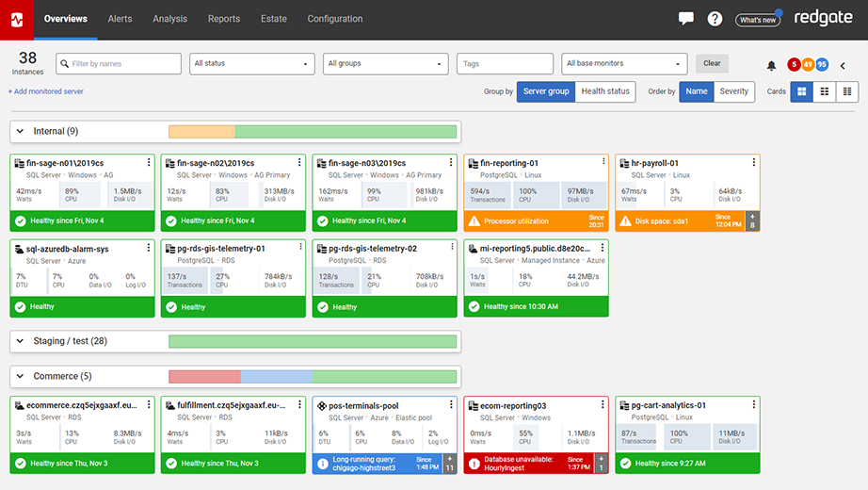
Task: Open kebab menu on ecommerce RDS card
Action: point(149,404)
